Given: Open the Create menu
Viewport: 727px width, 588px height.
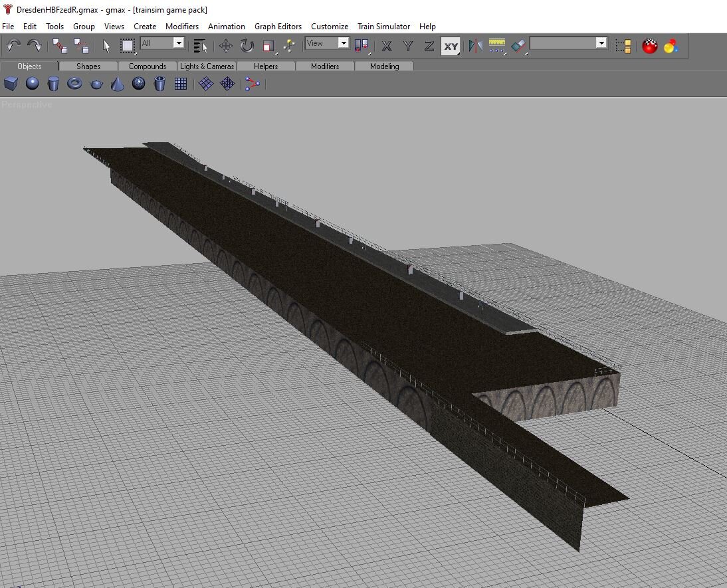Looking at the screenshot, I should click(145, 27).
